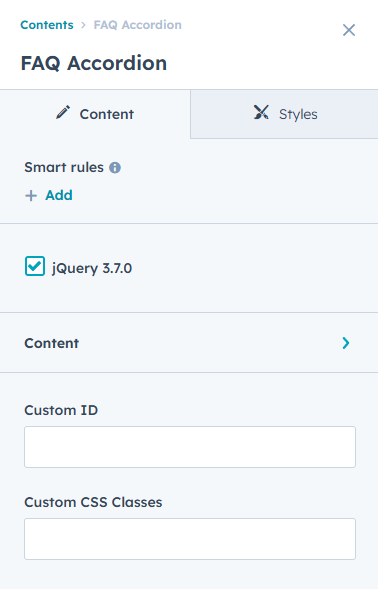
Task: Click the plus icon beside Add
Action: (x=31, y=196)
